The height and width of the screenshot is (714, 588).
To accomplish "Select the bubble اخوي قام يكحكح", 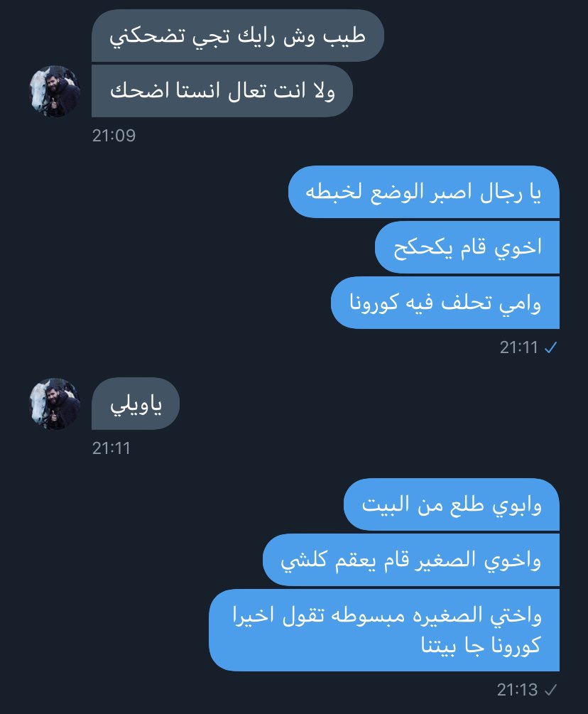I will (x=467, y=247).
